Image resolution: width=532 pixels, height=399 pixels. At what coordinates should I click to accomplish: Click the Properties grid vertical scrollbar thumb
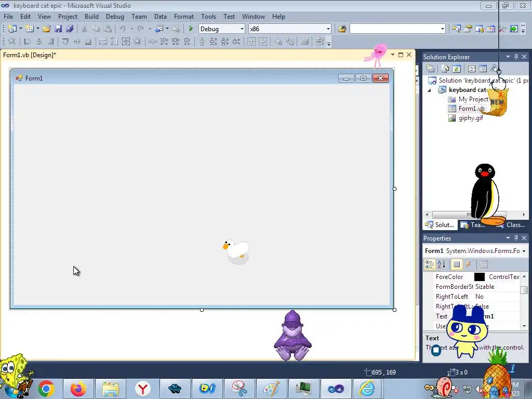tap(524, 290)
